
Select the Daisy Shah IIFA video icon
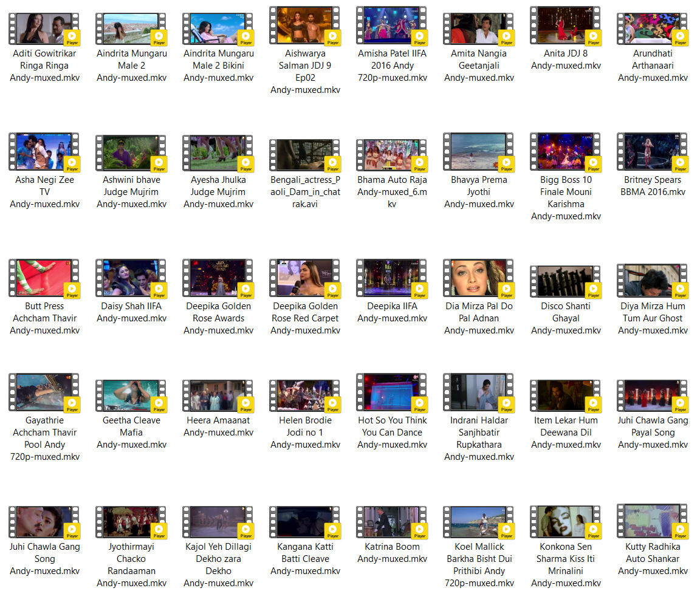click(x=131, y=278)
